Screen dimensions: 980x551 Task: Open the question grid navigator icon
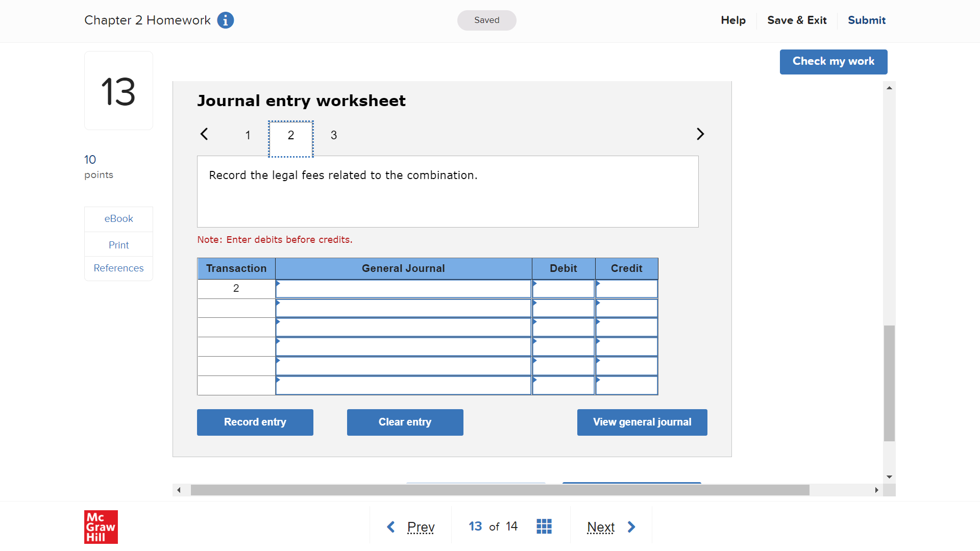pos(544,527)
